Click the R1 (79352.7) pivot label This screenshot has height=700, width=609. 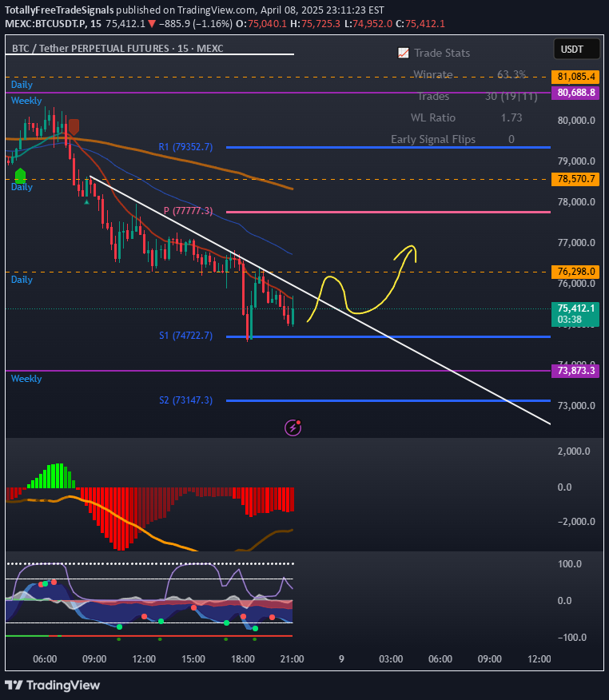coord(185,147)
